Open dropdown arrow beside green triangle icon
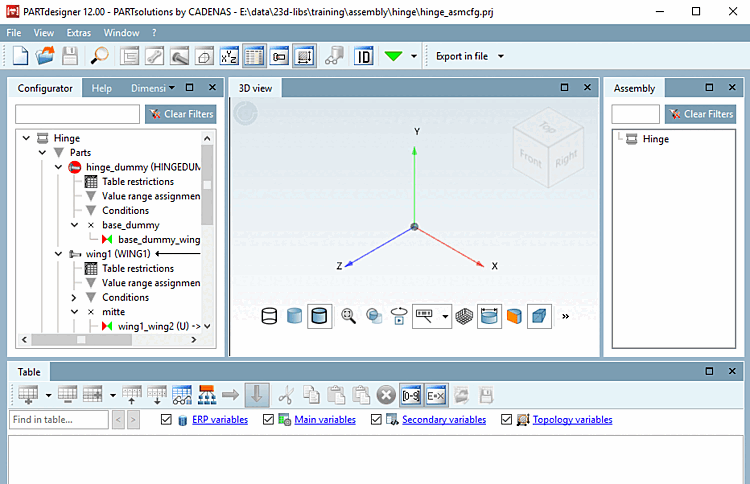 click(414, 56)
